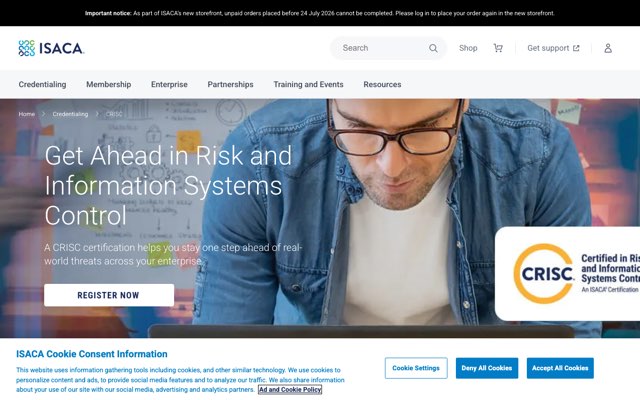Open the Partnerships menu
The image size is (640, 400).
(x=230, y=84)
